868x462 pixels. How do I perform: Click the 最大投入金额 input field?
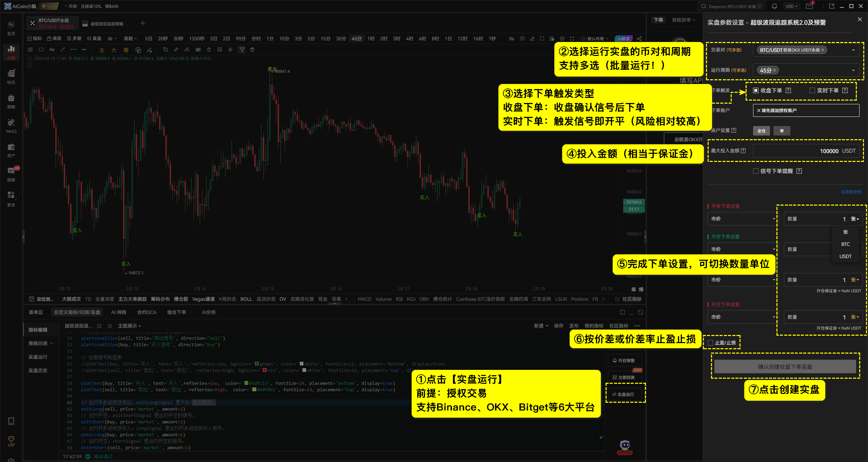(x=806, y=151)
